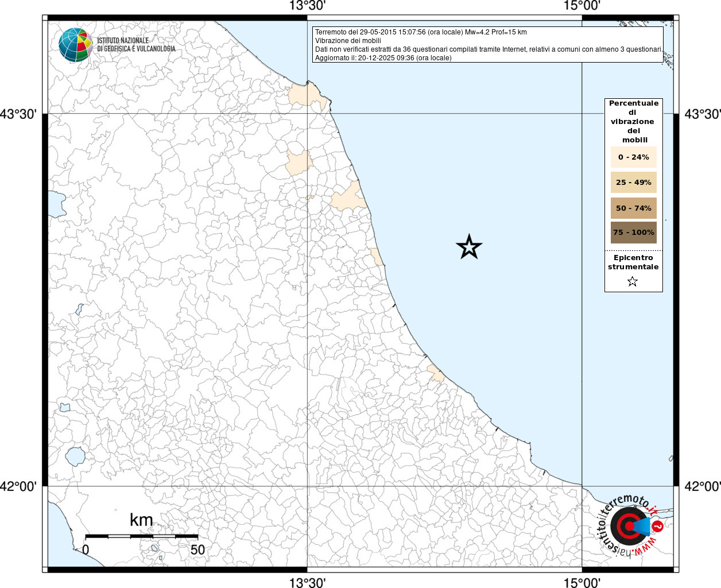
Task: Click the 'Dati non verificati estratti da 36 questionari' line
Action: (489, 49)
